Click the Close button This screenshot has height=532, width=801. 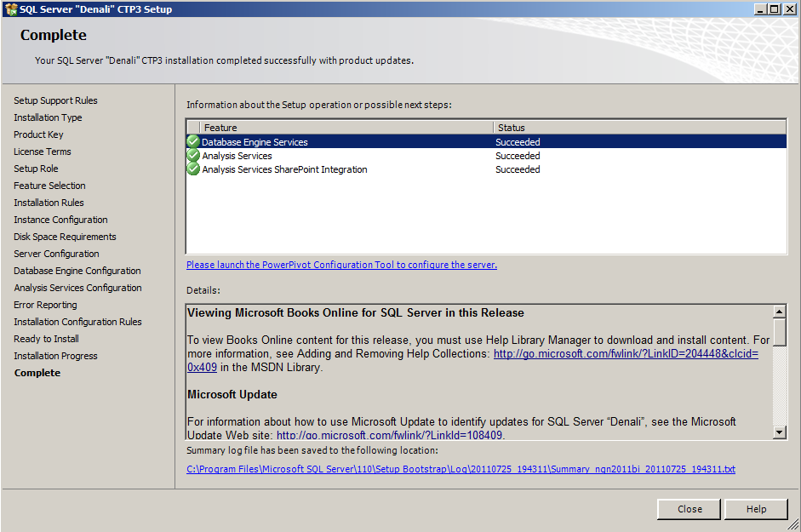coord(689,509)
